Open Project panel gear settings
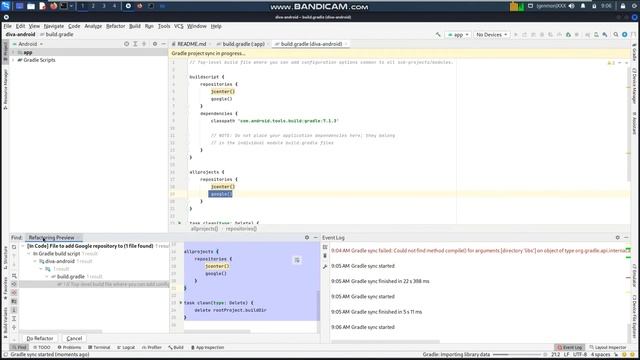Viewport: 640px width, 360px height. point(155,44)
